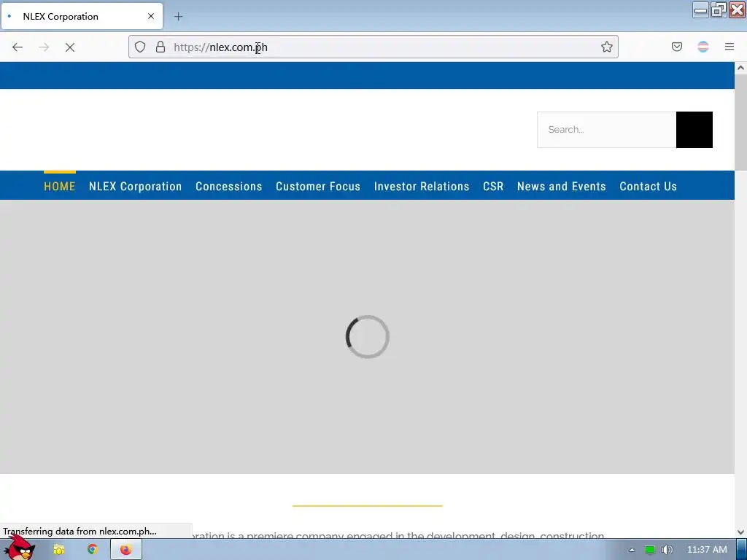Close the NLEX Corporation tab
The height and width of the screenshot is (560, 747).
(151, 16)
